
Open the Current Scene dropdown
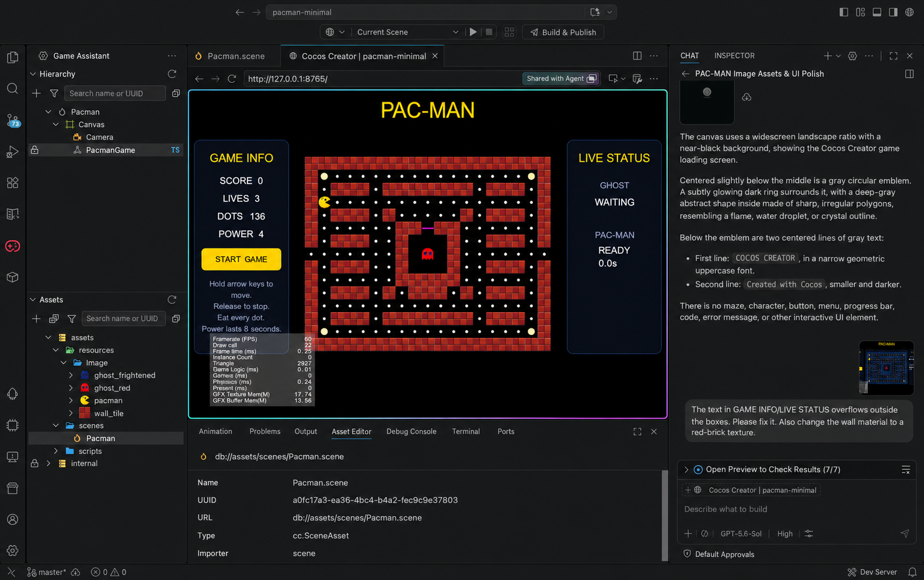tap(408, 32)
